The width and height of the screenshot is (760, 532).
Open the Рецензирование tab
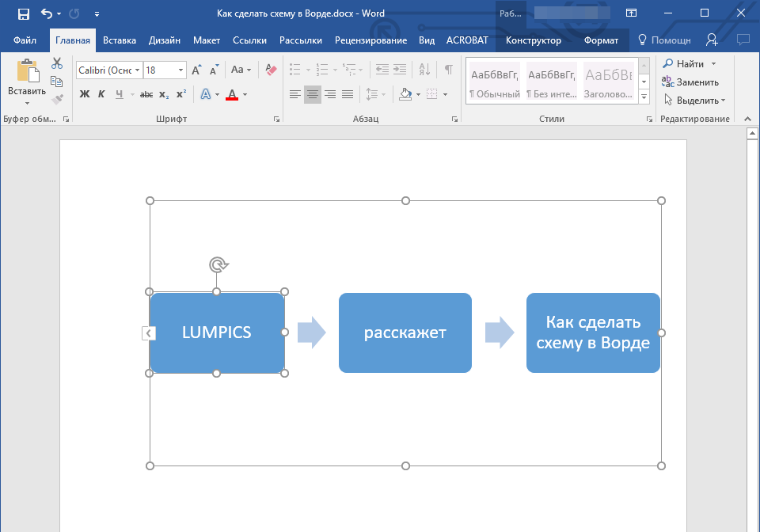point(370,40)
